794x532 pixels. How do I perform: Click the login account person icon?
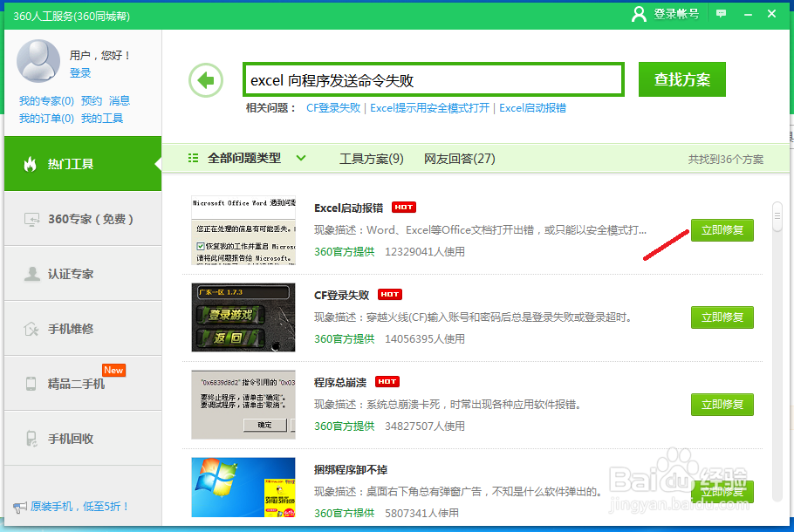[x=639, y=14]
